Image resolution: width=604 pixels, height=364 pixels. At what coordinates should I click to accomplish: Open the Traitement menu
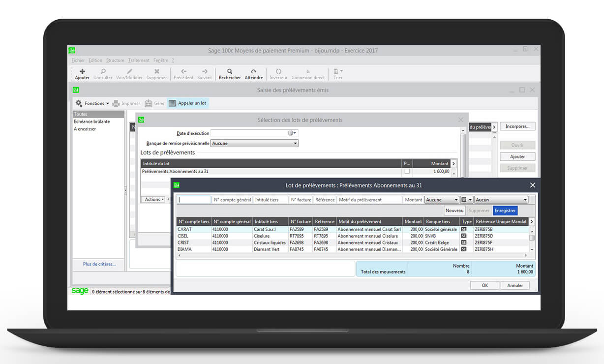click(x=139, y=61)
